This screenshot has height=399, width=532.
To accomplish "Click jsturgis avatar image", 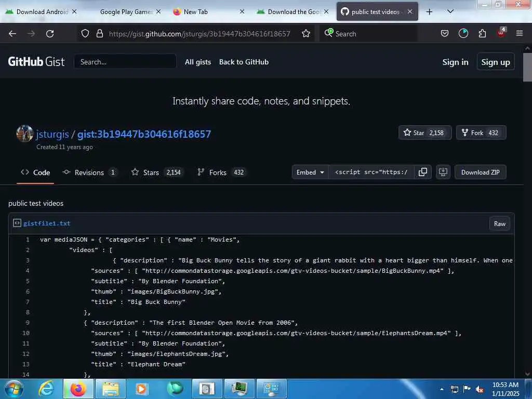I will (25, 134).
